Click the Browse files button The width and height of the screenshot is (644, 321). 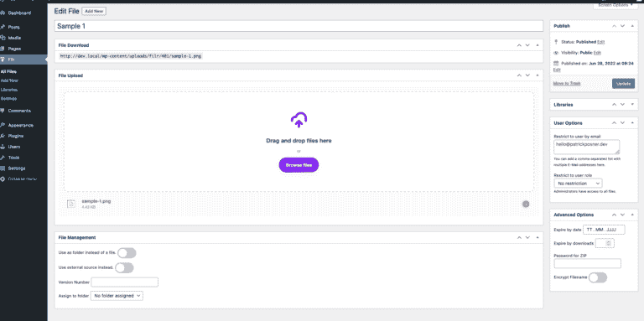(x=299, y=165)
